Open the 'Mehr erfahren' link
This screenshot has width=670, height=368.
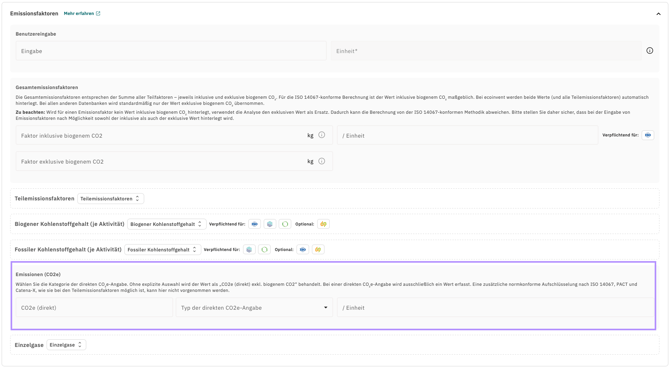point(79,14)
